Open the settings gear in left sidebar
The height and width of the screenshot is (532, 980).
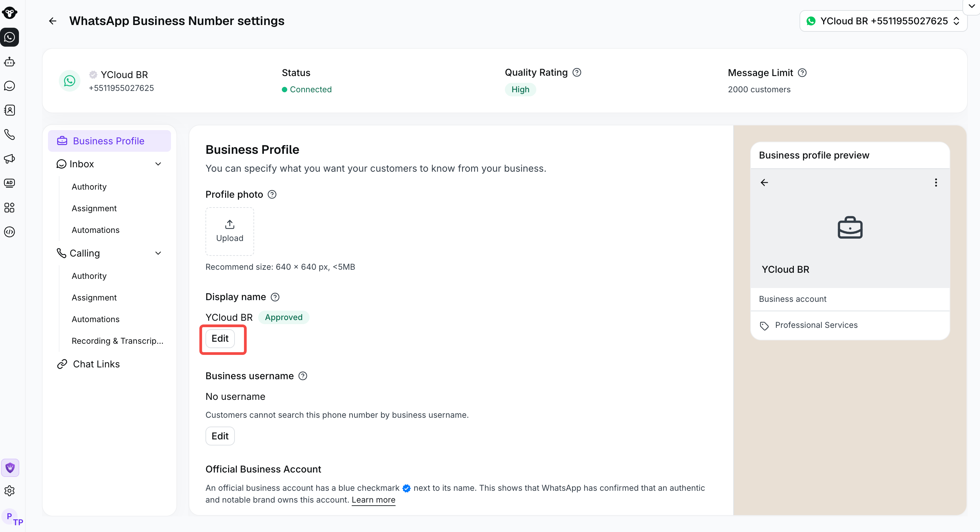tap(9, 491)
